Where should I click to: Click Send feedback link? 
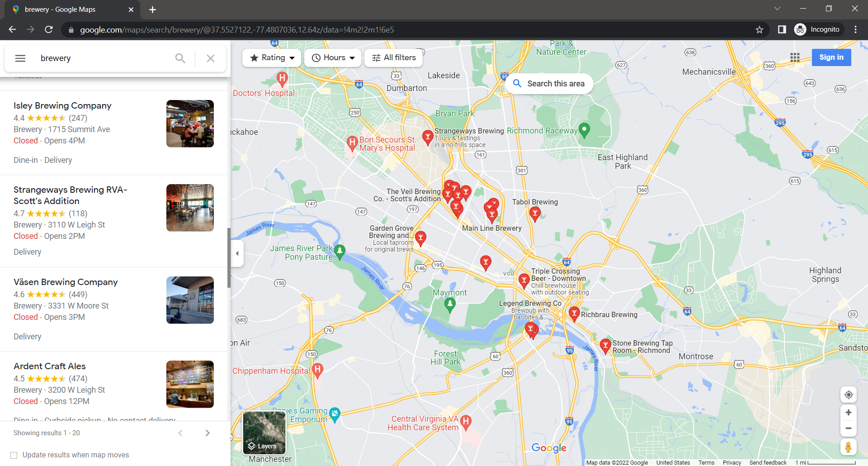click(768, 462)
